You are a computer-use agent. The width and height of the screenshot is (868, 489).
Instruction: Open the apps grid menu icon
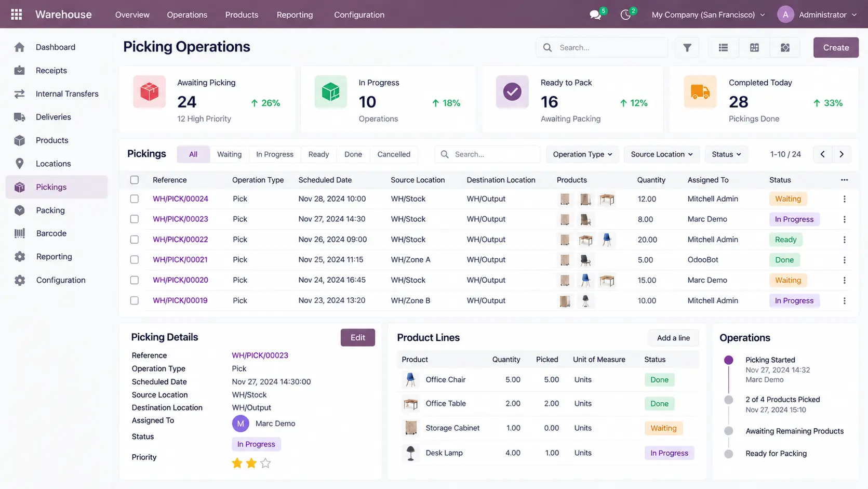point(17,15)
